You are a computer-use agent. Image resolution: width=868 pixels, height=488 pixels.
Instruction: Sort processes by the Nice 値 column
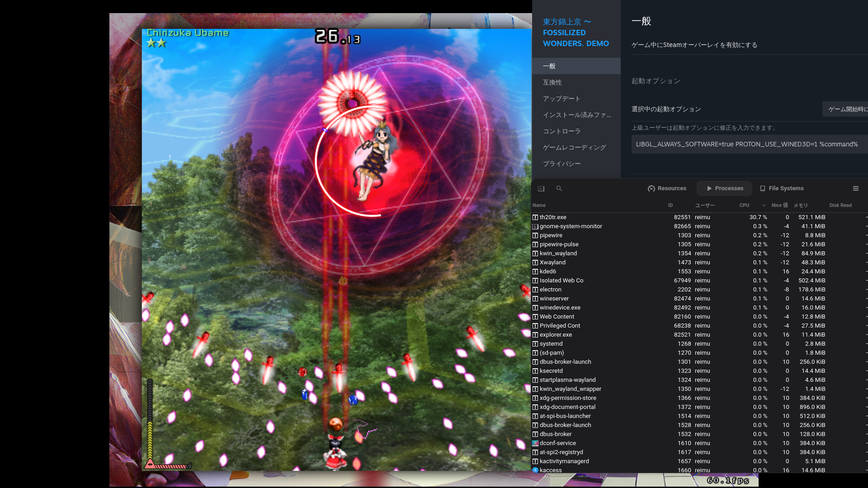(x=779, y=205)
